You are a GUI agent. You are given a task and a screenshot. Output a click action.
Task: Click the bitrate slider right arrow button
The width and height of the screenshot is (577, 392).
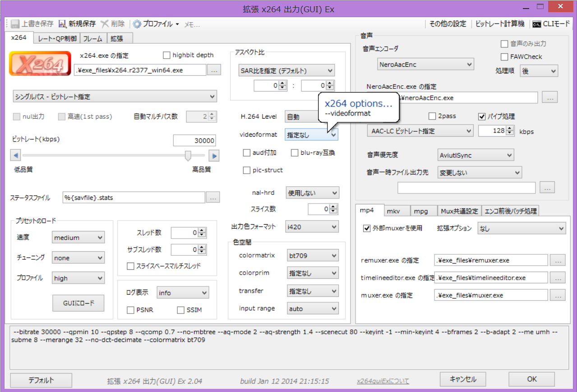214,156
